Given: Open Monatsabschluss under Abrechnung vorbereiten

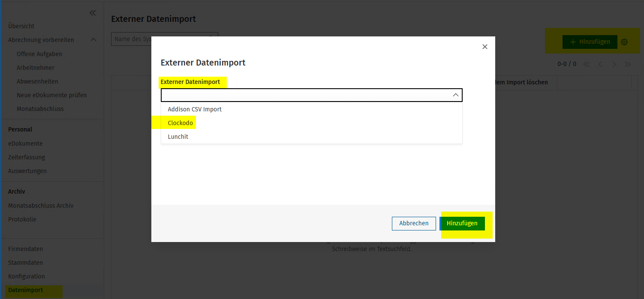Looking at the screenshot, I should [40, 109].
